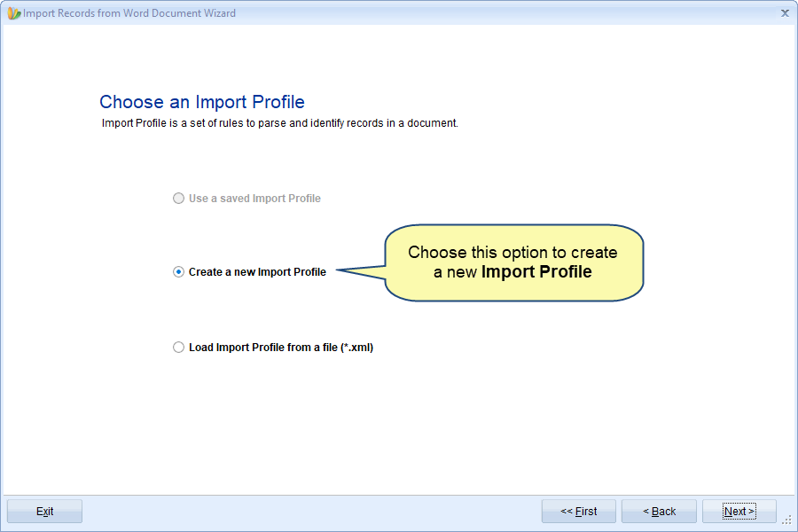
Task: Continue with the 'Next >' button
Action: click(x=739, y=511)
